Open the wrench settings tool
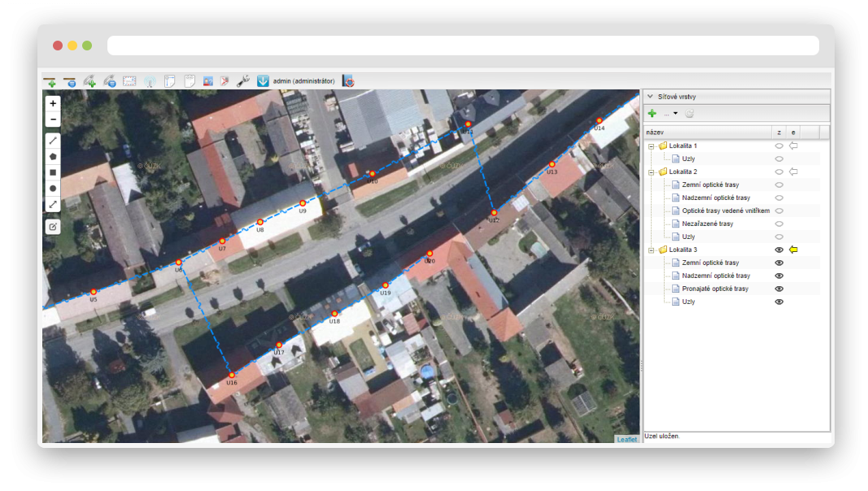 pos(242,81)
